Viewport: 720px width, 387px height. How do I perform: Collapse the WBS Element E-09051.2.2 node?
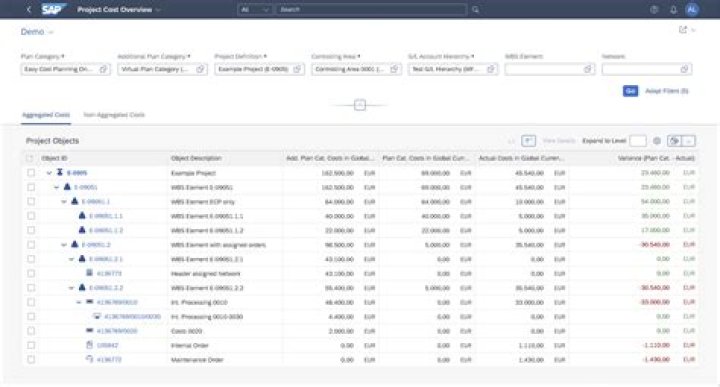click(71, 288)
